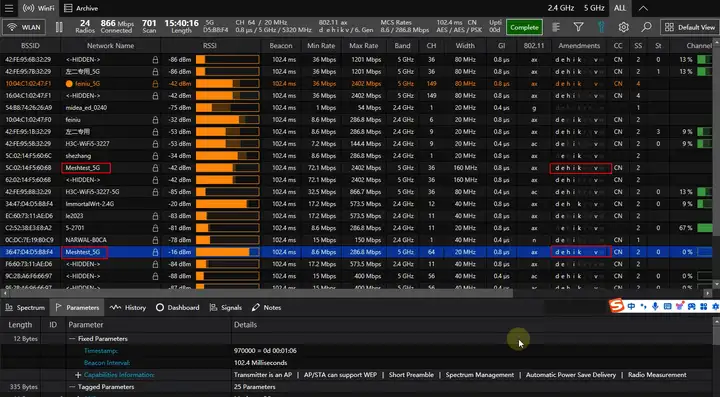
Task: Open the Sogou skin shirt icon
Action: click(679, 306)
